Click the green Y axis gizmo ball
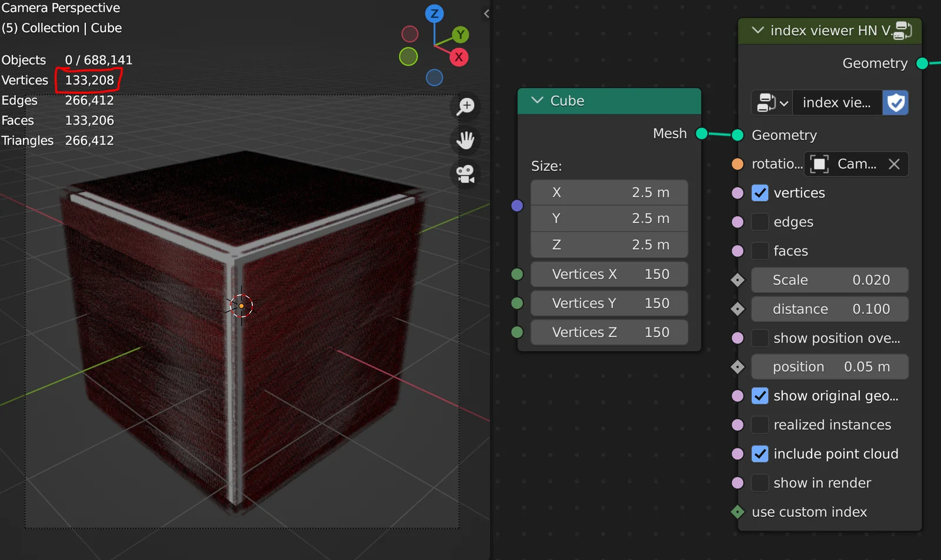Screen dimensions: 941x560 click(460, 35)
